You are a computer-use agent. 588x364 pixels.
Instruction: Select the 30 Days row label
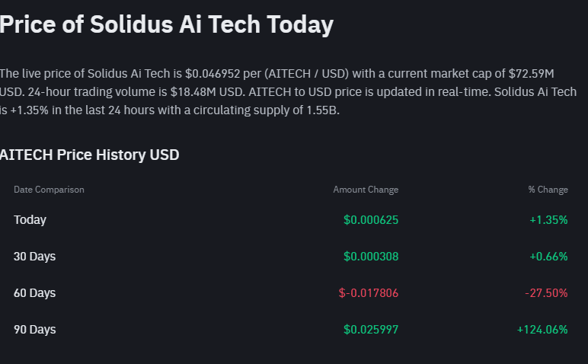point(34,257)
